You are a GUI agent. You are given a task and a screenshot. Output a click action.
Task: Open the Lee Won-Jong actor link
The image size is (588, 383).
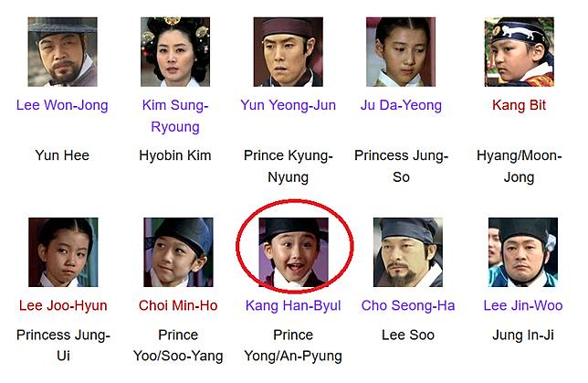coord(62,105)
